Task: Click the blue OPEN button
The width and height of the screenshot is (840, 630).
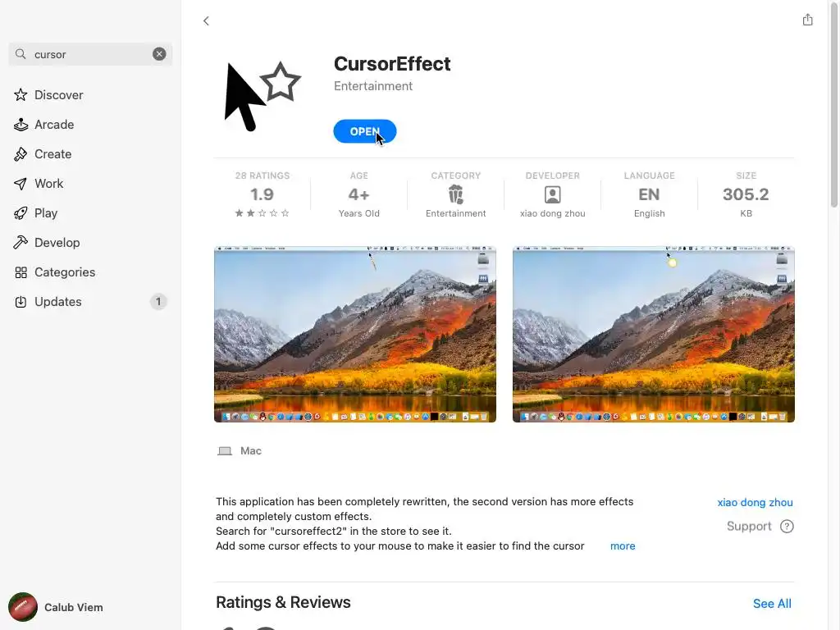Action: coord(365,131)
